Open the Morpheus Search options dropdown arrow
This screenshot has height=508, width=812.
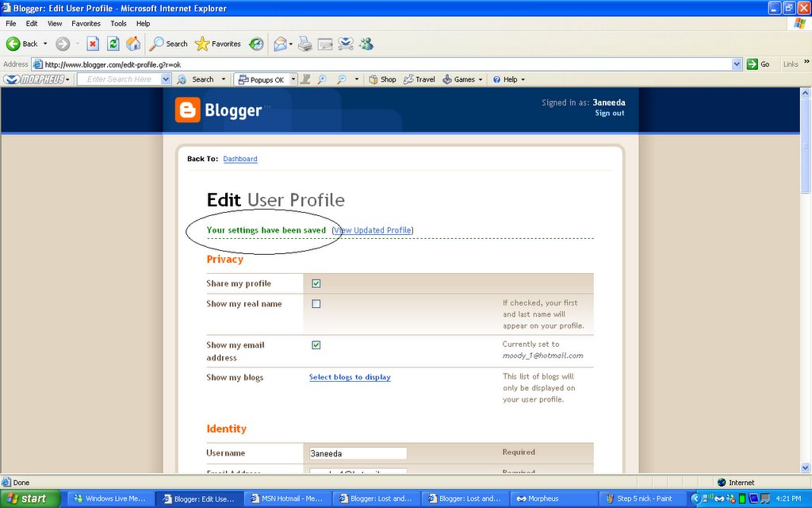224,79
